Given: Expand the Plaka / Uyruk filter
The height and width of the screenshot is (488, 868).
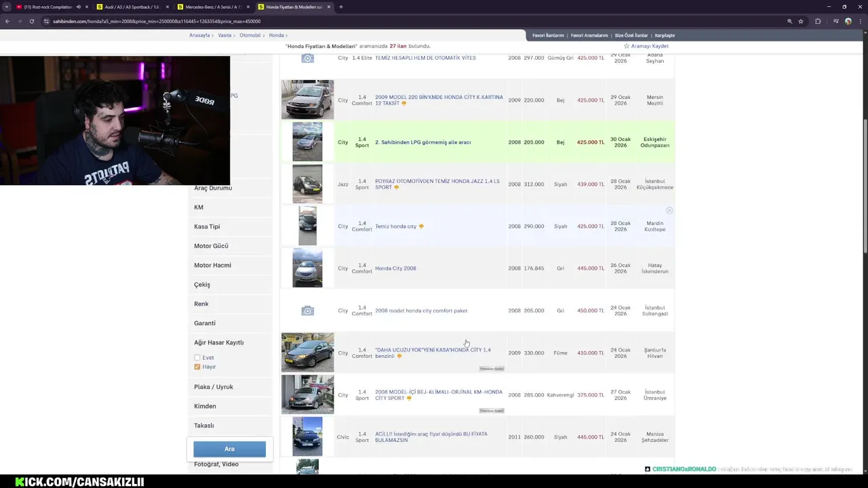Looking at the screenshot, I should click(214, 387).
